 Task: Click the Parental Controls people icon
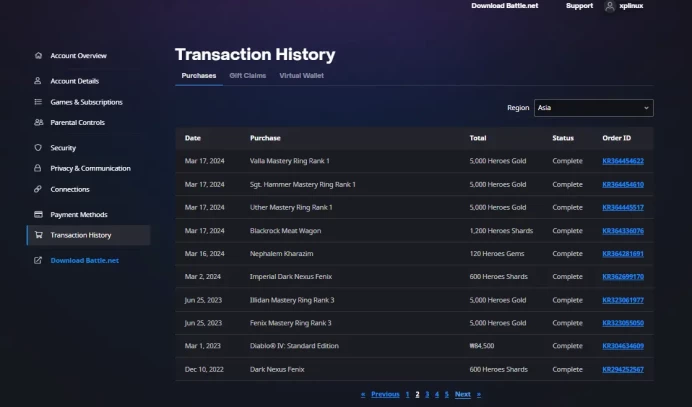point(38,122)
